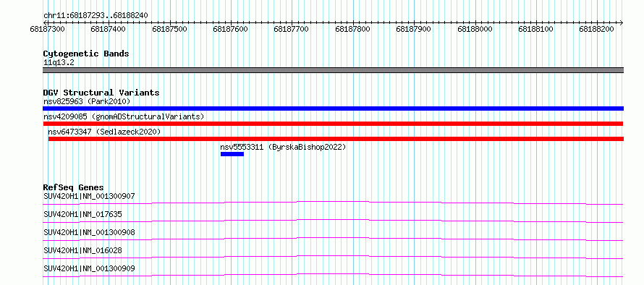Click the blue nsv825963 variant bar
The height and width of the screenshot is (285, 644).
click(x=333, y=109)
